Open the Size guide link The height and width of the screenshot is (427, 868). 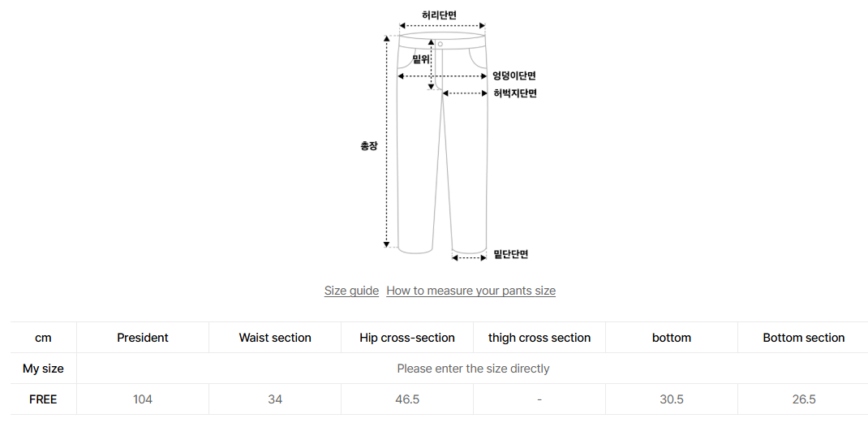click(x=351, y=291)
